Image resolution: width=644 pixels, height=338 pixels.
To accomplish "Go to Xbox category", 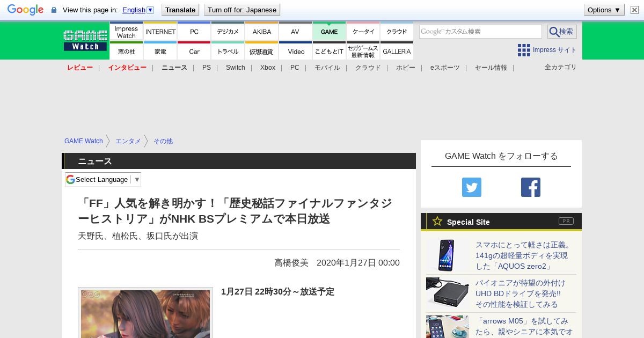I will coord(268,68).
